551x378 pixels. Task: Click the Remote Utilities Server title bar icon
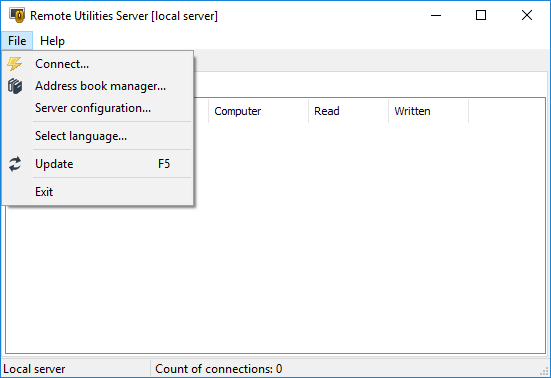coord(17,15)
